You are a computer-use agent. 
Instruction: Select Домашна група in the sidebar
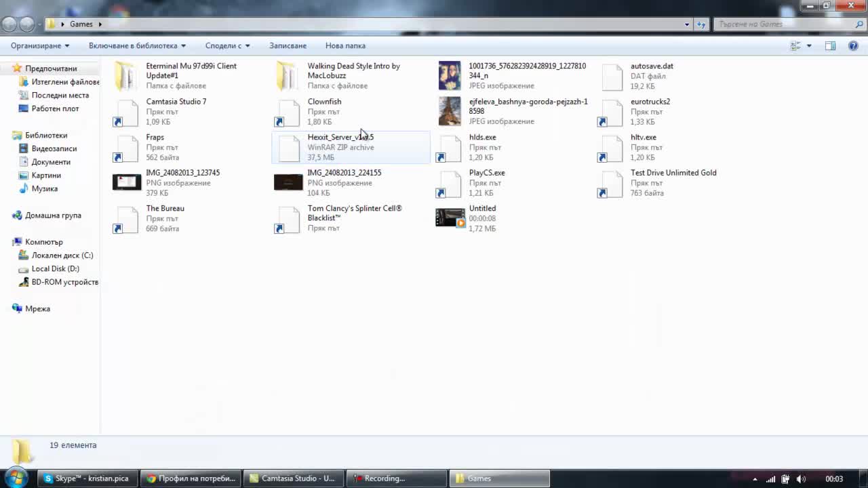pos(53,216)
